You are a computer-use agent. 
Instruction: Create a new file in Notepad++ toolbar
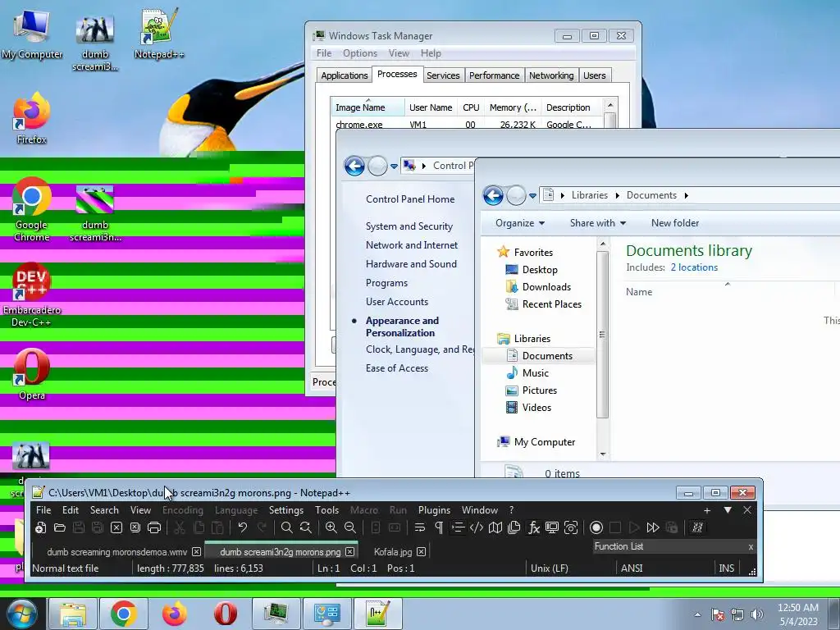point(40,527)
